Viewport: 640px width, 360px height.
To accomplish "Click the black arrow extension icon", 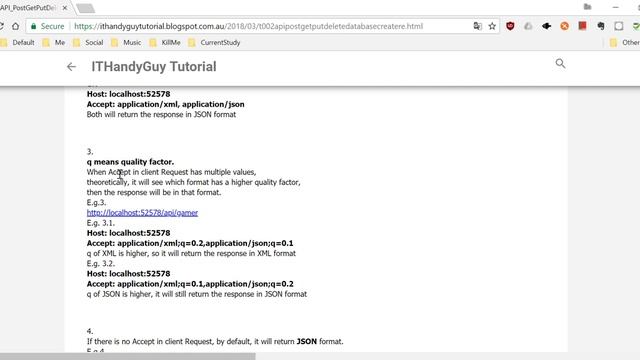I will pyautogui.click(x=547, y=26).
